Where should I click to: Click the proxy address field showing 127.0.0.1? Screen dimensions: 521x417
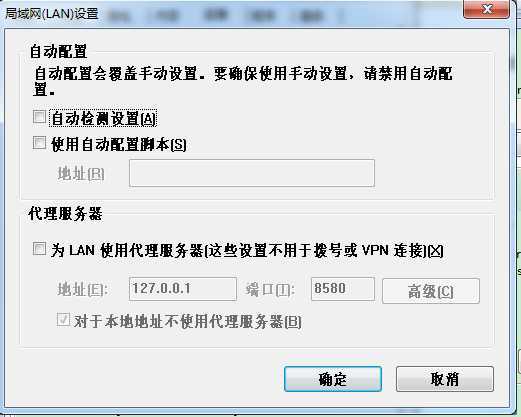coord(183,289)
